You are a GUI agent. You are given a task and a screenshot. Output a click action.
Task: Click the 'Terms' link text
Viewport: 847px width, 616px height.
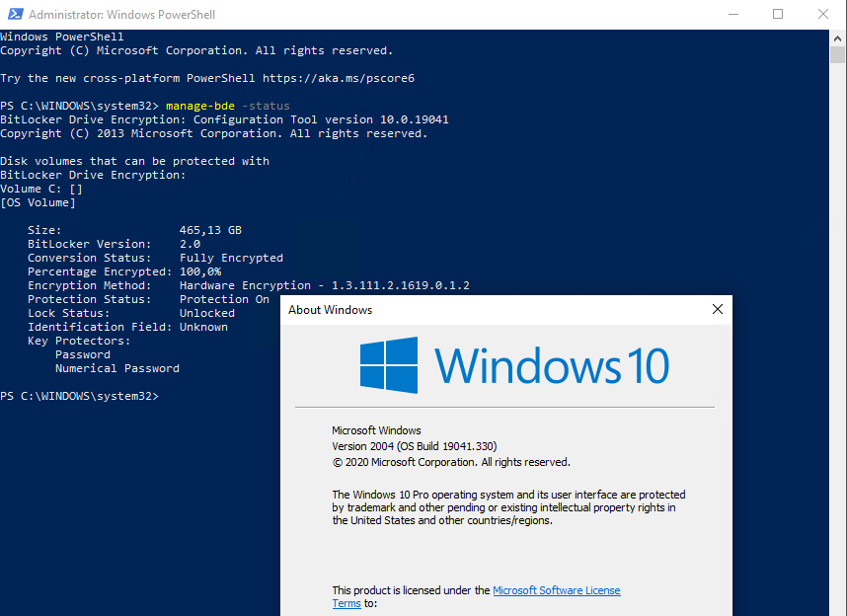(346, 603)
